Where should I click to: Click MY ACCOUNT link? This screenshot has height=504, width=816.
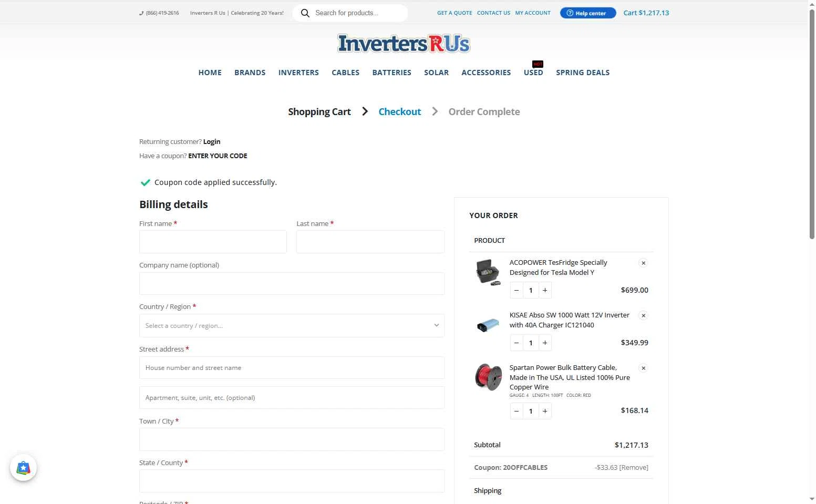click(533, 13)
